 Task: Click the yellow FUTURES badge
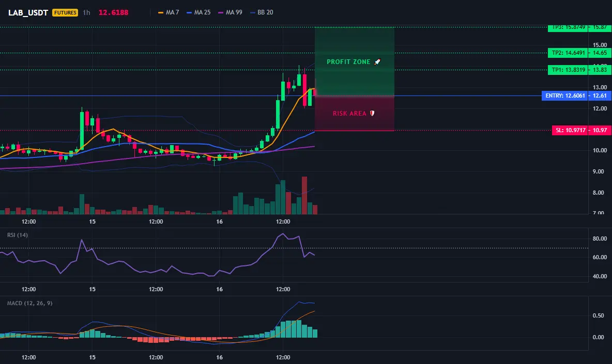[65, 12]
